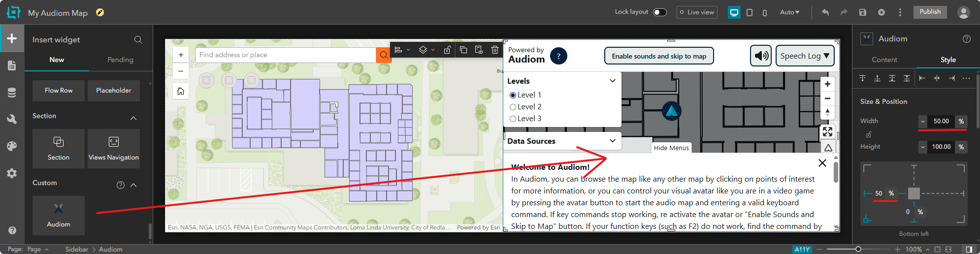This screenshot has width=980, height=254.
Task: Collapse the Levels panel
Action: [613, 81]
